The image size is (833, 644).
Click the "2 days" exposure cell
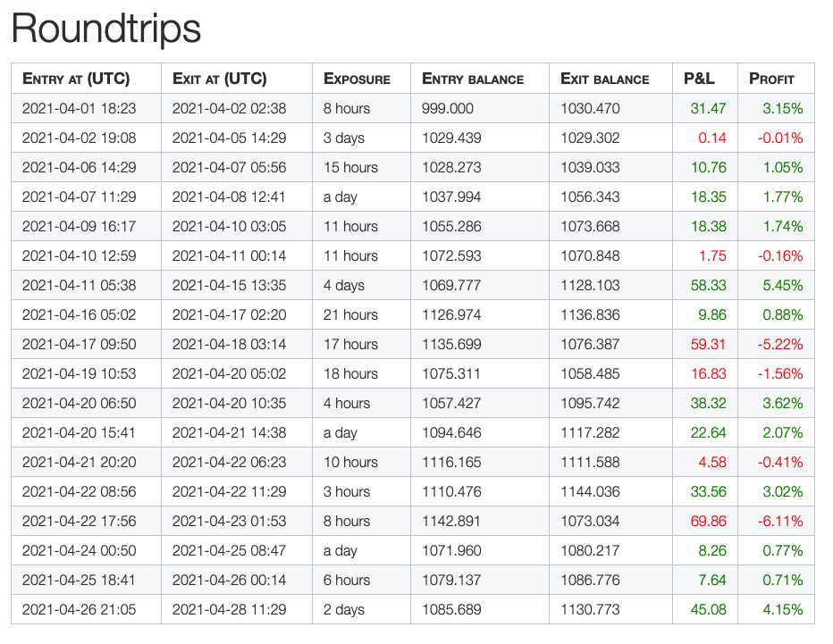click(x=344, y=610)
